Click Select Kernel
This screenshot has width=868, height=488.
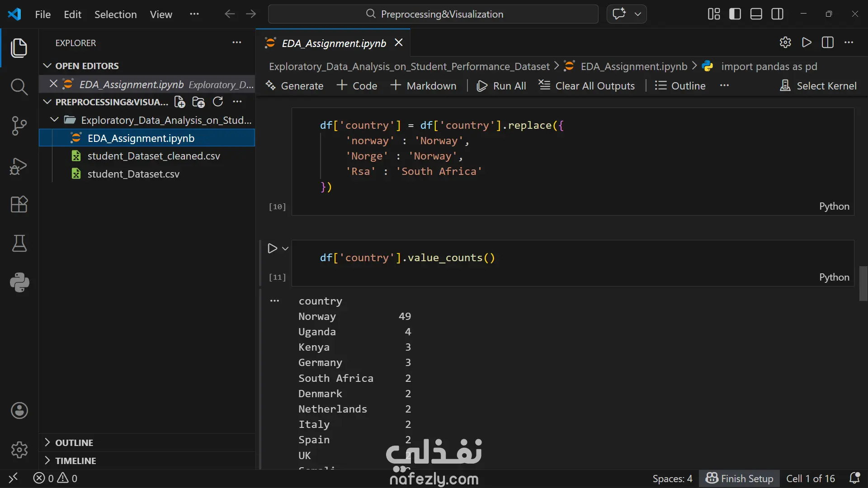[818, 86]
